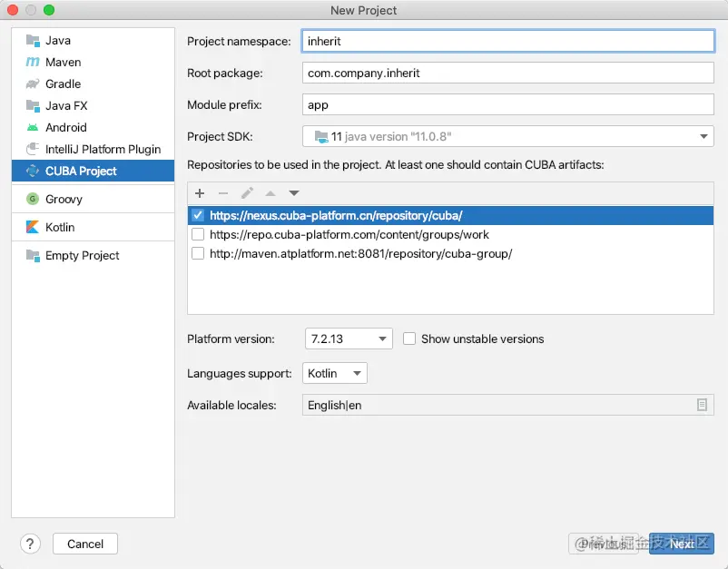Focus the Root package field
The width and height of the screenshot is (728, 569).
click(508, 73)
